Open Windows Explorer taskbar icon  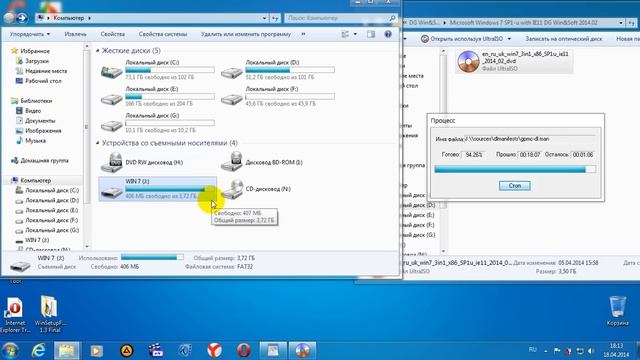(x=67, y=350)
